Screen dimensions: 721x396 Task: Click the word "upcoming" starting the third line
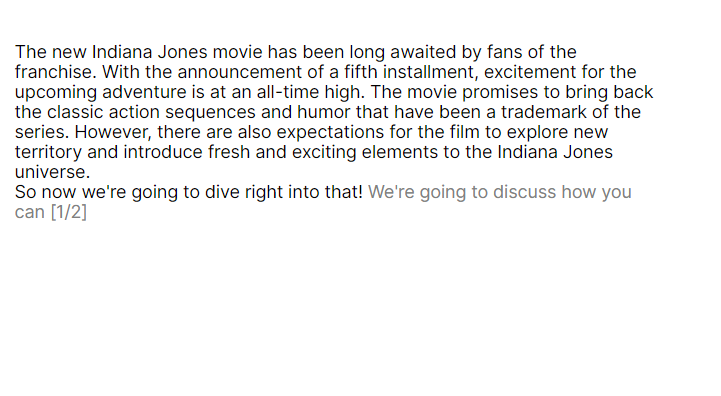[x=56, y=92]
